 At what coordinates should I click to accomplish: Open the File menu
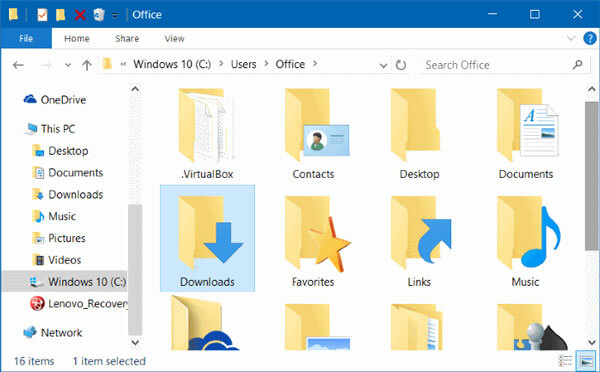[26, 38]
